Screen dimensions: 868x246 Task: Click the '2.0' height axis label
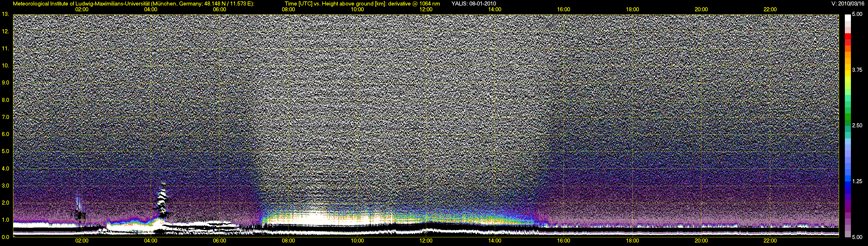tap(5, 203)
